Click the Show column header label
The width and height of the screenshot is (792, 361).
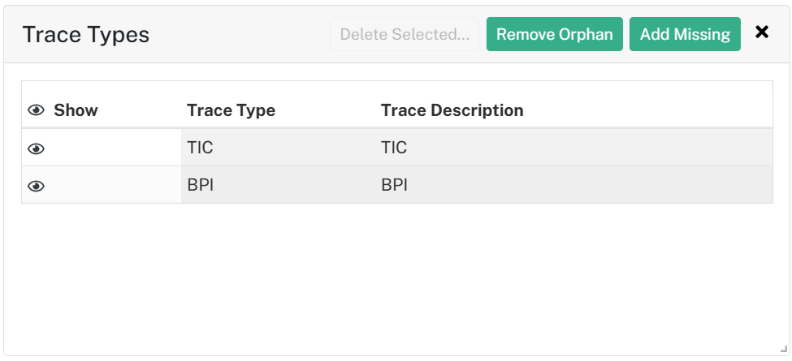[76, 110]
